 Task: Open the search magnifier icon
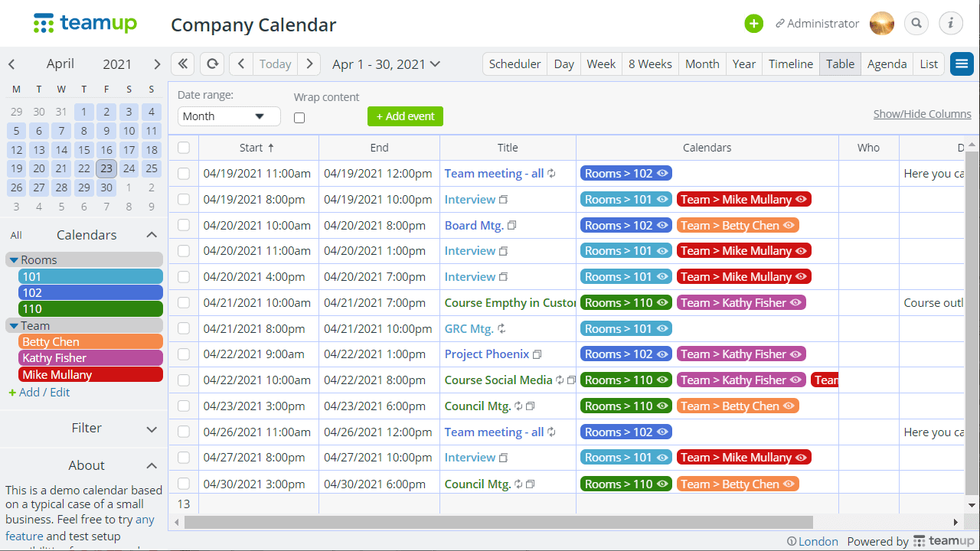(x=916, y=24)
